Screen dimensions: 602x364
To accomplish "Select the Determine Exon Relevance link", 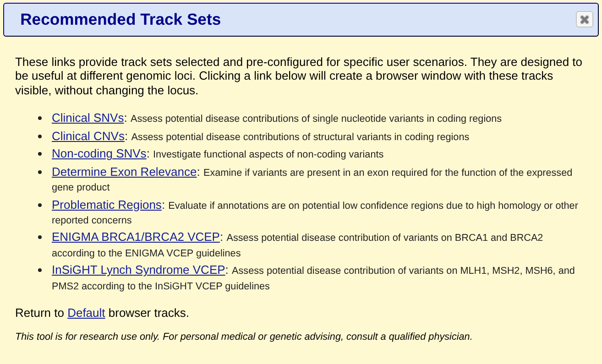I will click(124, 172).
